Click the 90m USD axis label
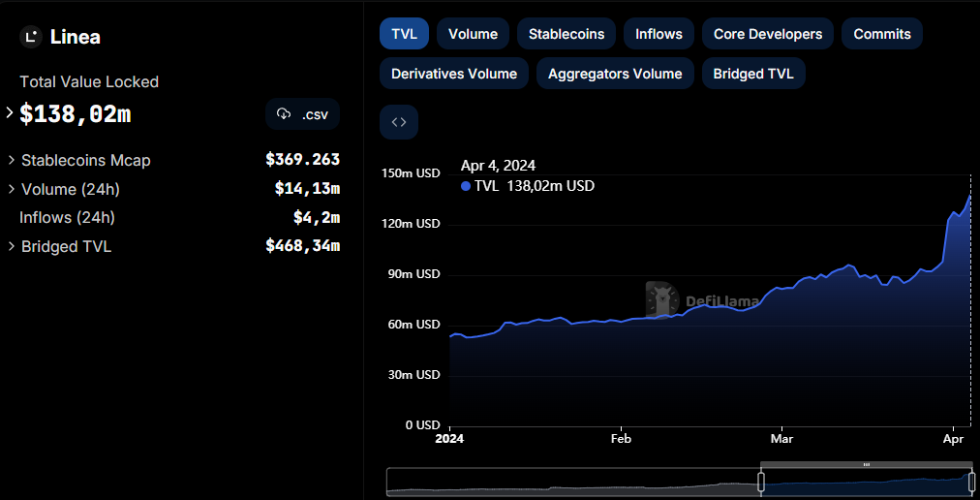Viewport: 980px width, 500px height. pyautogui.click(x=412, y=275)
